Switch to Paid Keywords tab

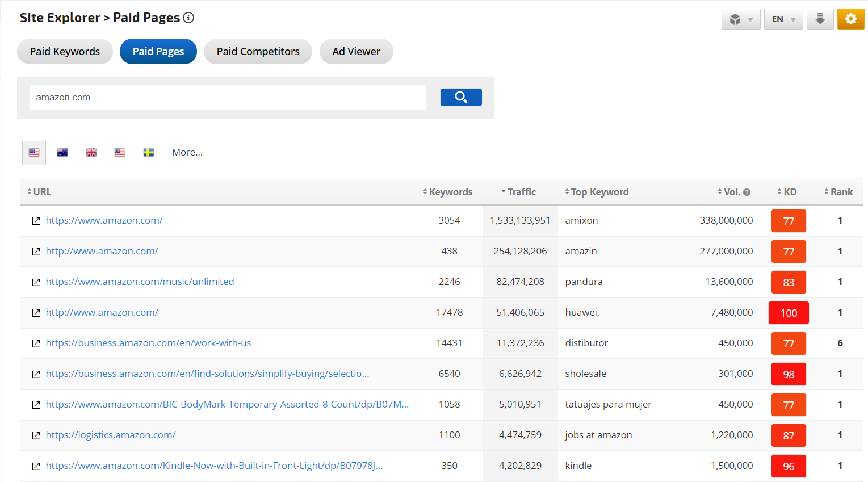coord(65,52)
